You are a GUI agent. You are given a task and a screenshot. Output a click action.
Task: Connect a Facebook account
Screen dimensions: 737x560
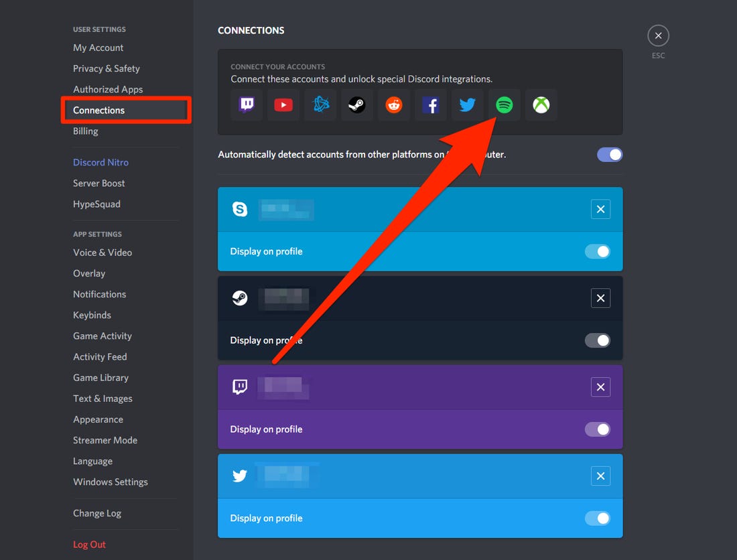point(430,105)
